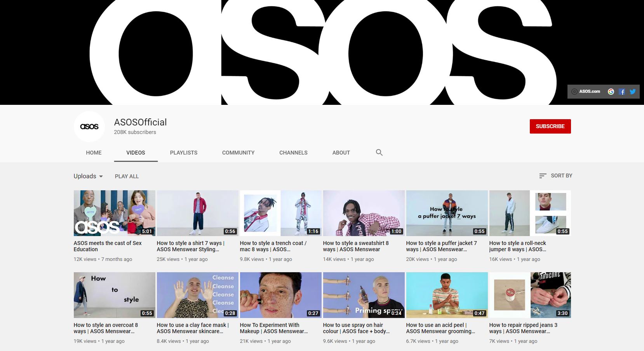Open the Experiment With Makeup video thumbnail
The width and height of the screenshot is (644, 351).
click(281, 295)
